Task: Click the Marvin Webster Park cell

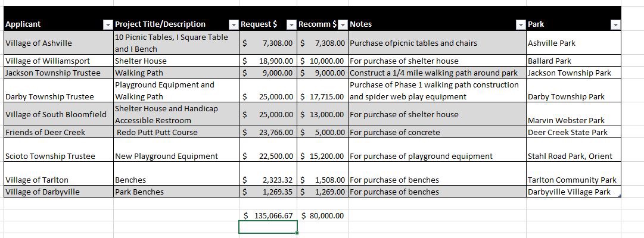Action: (x=573, y=114)
